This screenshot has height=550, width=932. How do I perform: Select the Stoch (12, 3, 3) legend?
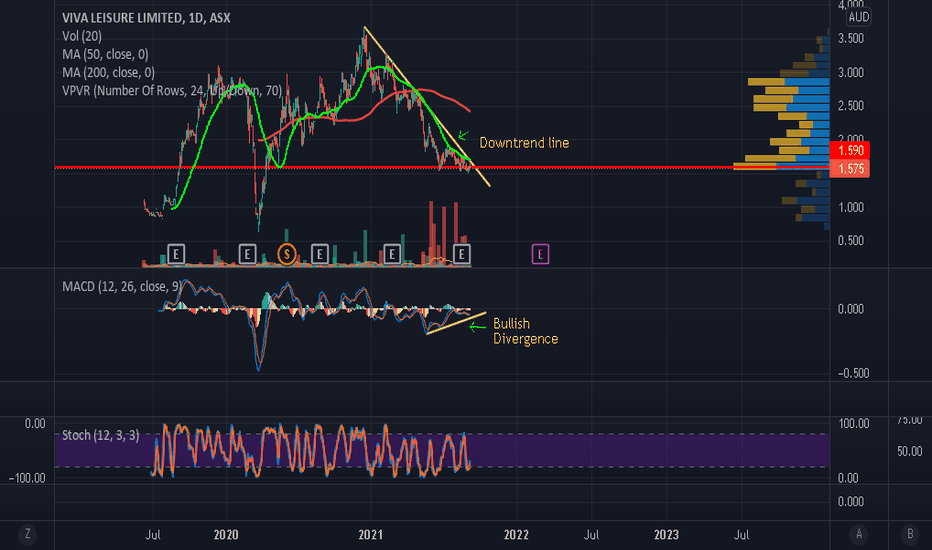(100, 435)
